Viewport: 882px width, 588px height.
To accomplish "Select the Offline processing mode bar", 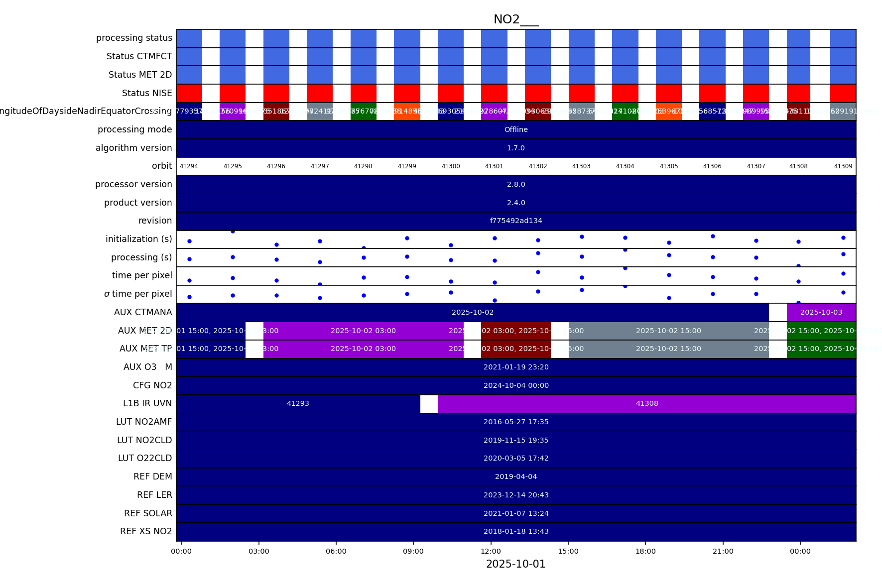I will coord(515,129).
